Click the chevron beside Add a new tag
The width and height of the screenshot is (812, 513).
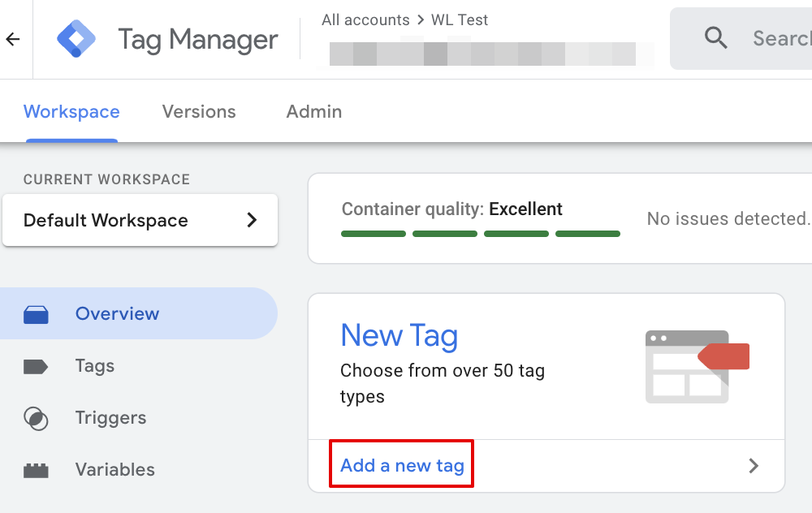tap(754, 466)
